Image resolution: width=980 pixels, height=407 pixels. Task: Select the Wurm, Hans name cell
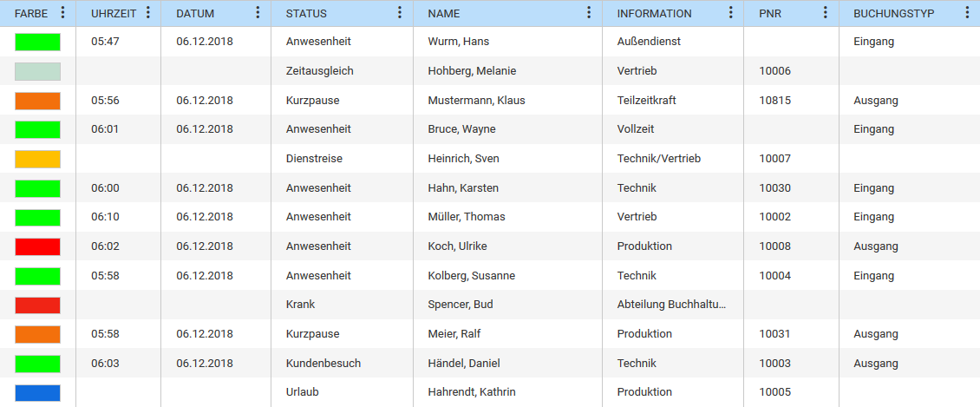(x=507, y=42)
